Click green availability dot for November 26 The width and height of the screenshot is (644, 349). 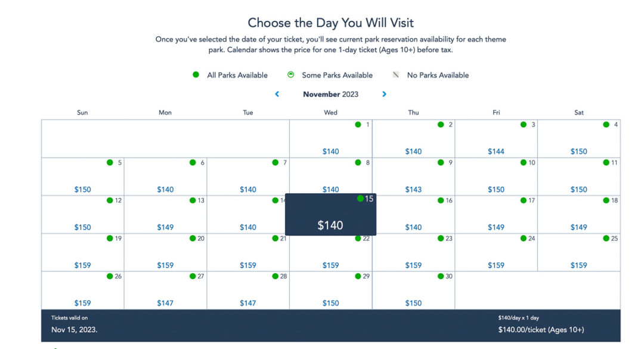point(110,276)
